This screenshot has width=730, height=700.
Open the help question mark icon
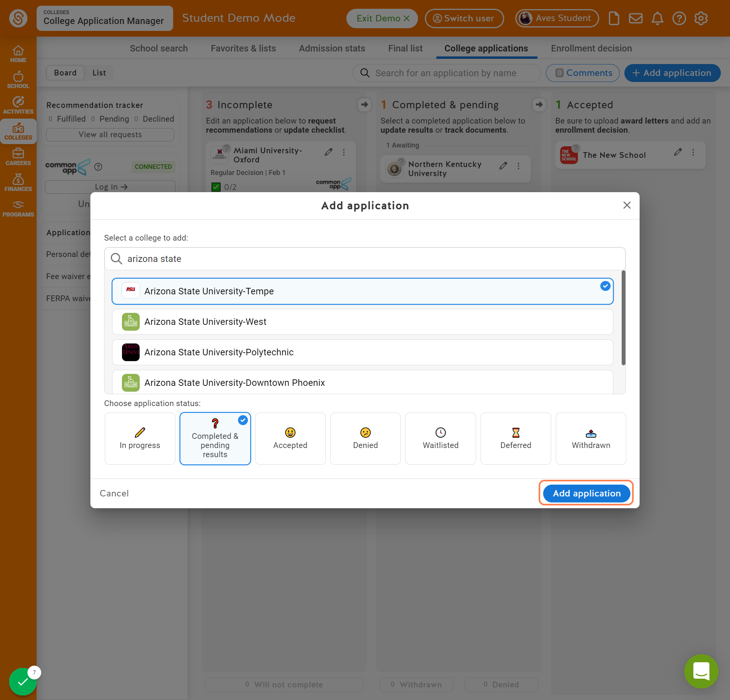(679, 18)
